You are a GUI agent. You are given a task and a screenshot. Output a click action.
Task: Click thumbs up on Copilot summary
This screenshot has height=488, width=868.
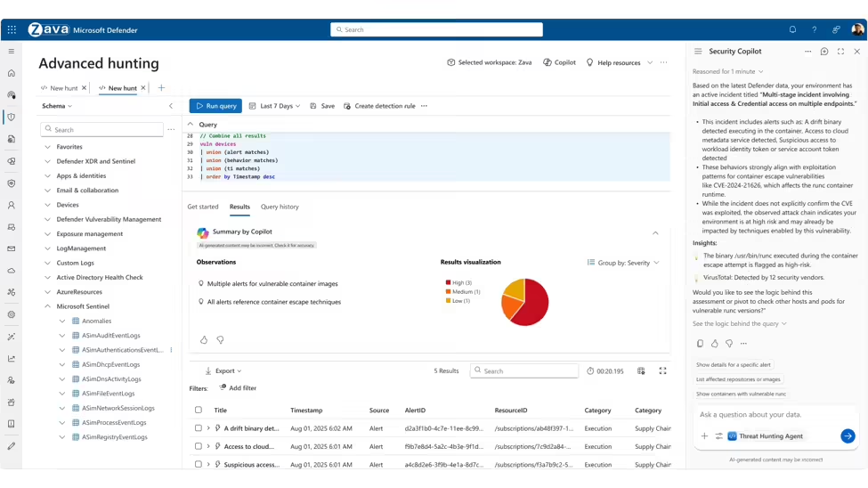point(204,340)
